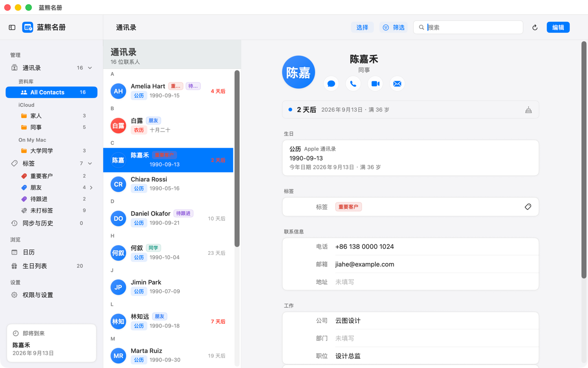Open the 大学同学 folder
588x368 pixels.
click(x=51, y=151)
